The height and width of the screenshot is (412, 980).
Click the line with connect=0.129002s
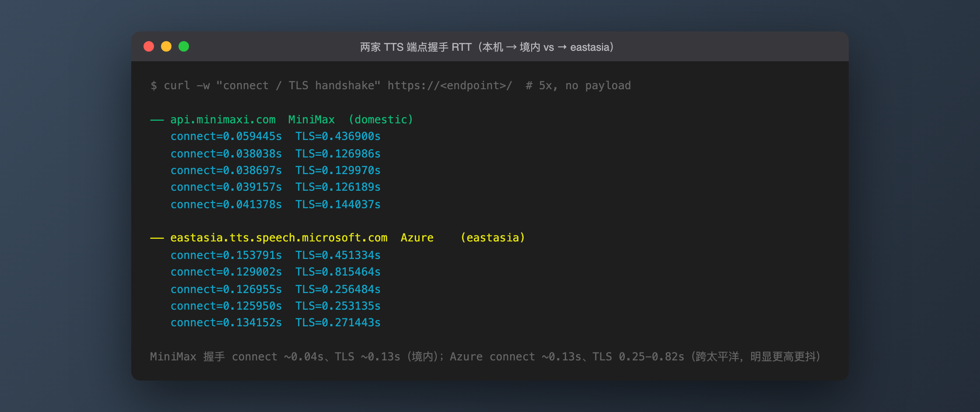(275, 272)
